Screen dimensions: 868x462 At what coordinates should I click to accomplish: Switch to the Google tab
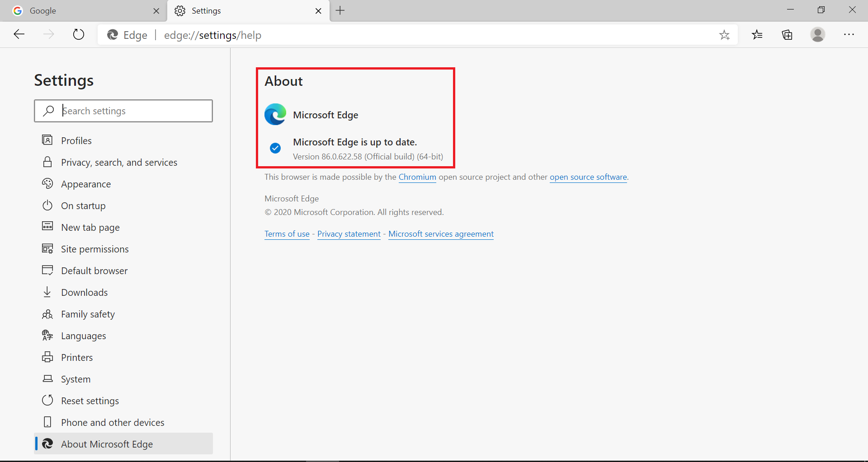[x=84, y=11]
